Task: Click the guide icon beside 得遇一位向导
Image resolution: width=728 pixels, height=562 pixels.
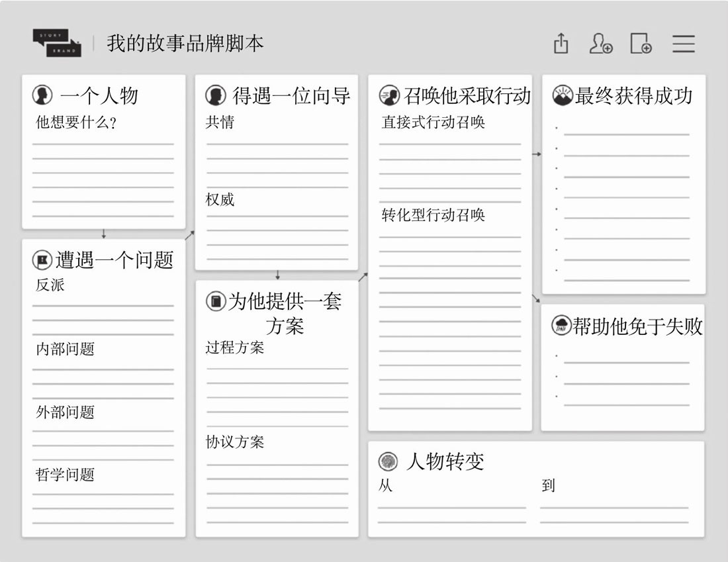Action: click(215, 95)
